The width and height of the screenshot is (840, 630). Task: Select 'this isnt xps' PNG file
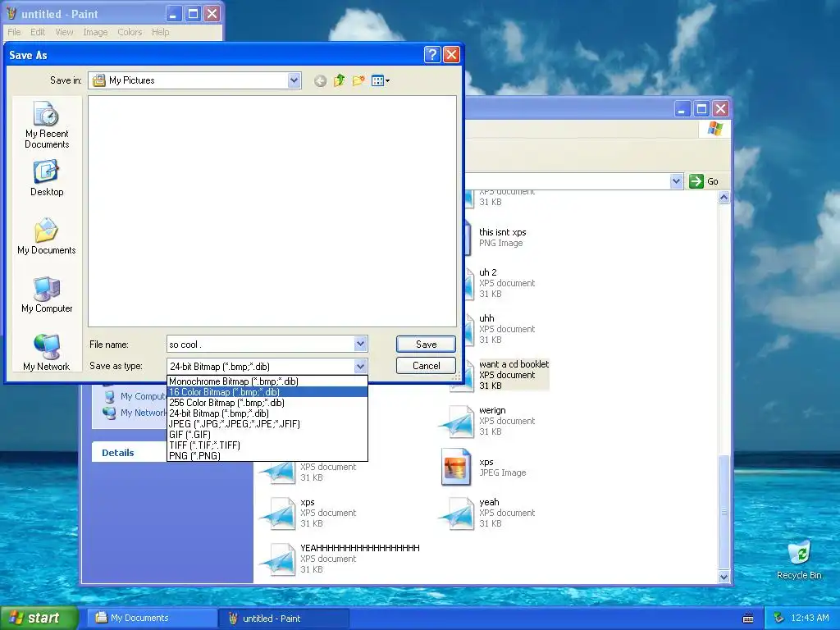point(503,237)
